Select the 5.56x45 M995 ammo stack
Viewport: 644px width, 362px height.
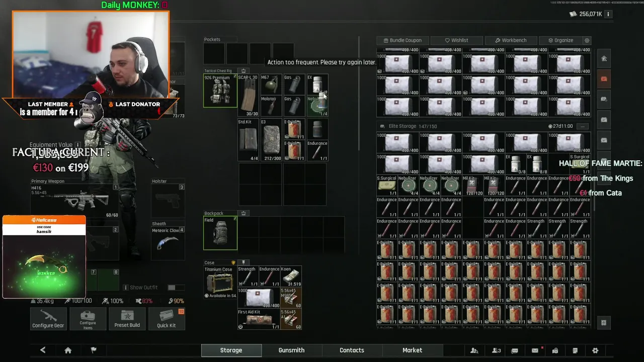292,298
